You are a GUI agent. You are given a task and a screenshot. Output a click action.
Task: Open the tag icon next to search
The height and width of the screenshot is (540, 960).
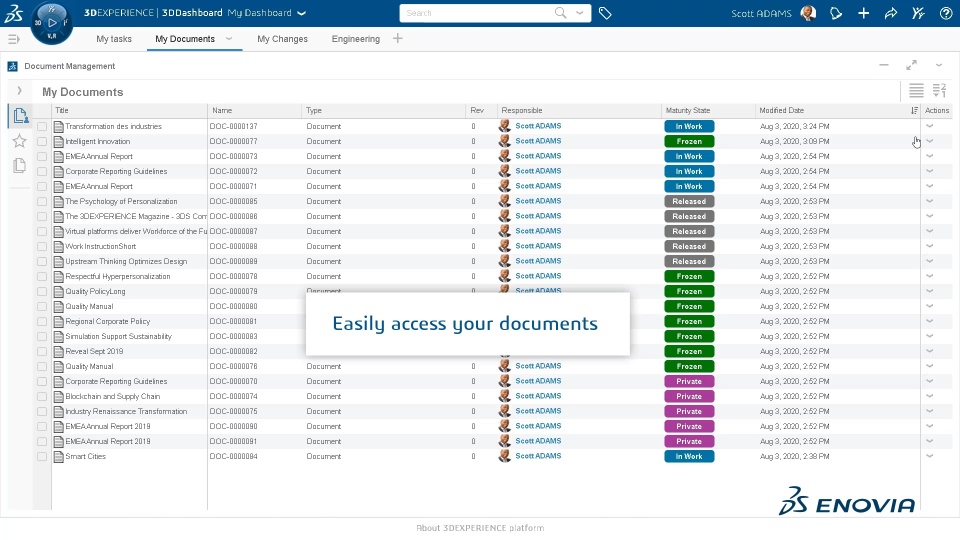click(x=605, y=13)
